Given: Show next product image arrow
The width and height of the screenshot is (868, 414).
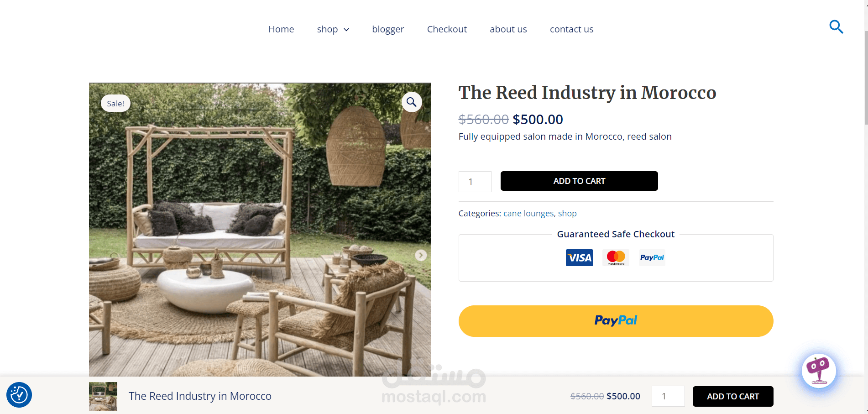Looking at the screenshot, I should (421, 255).
